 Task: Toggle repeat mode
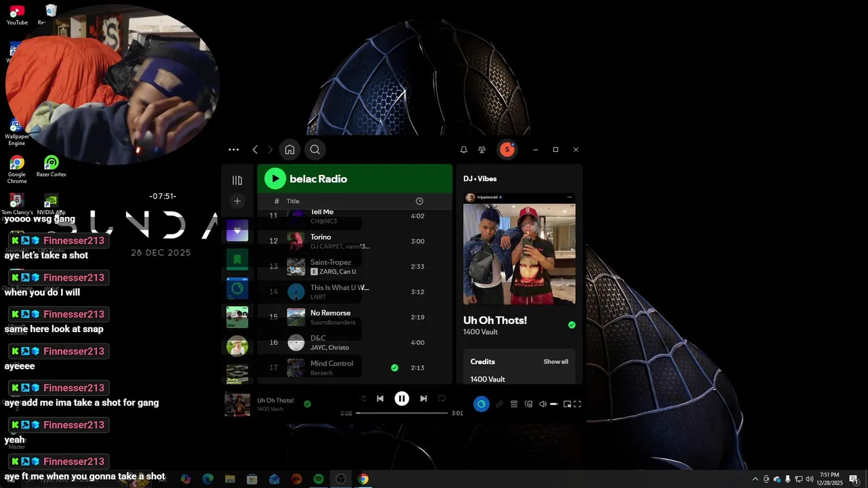coord(441,399)
